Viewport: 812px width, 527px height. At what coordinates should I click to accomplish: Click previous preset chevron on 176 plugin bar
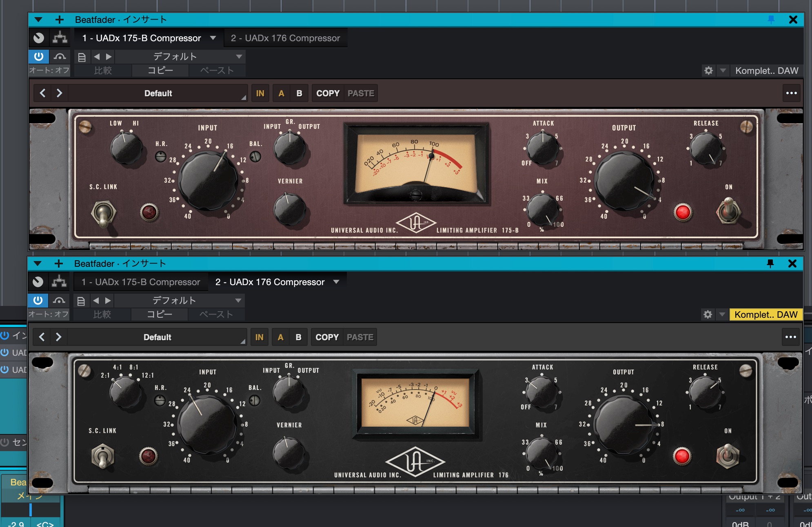coord(42,337)
